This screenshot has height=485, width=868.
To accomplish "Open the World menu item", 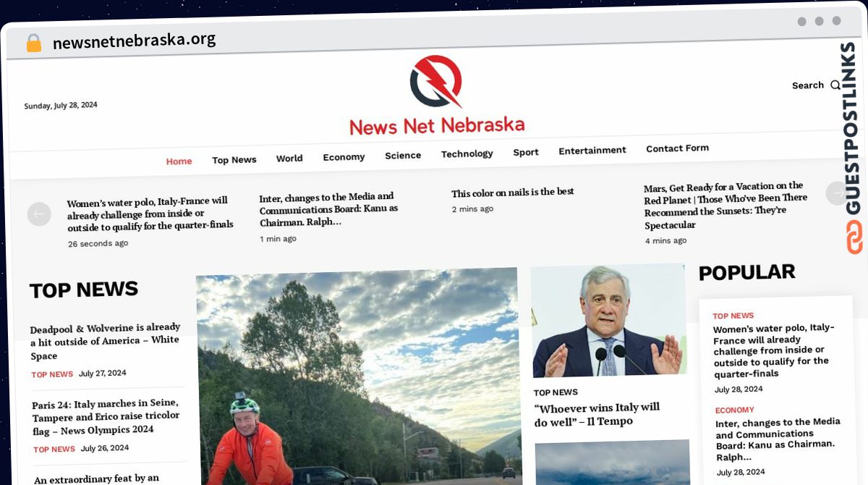I will [289, 159].
